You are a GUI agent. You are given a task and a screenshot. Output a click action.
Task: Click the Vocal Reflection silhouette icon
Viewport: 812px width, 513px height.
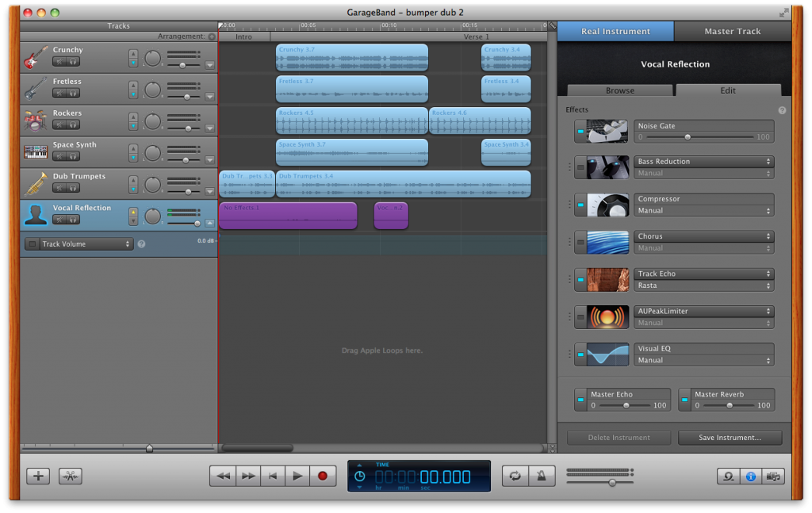pos(36,215)
